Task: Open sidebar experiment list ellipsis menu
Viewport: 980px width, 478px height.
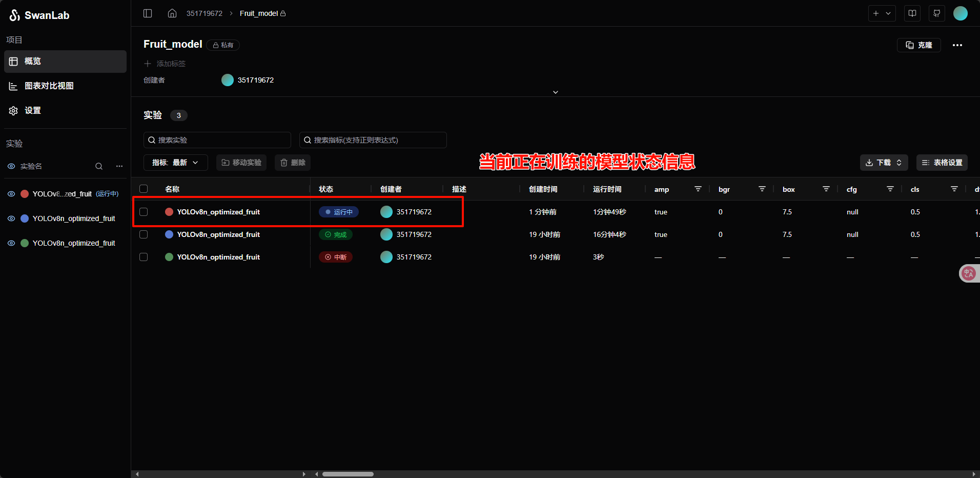Action: [x=119, y=166]
